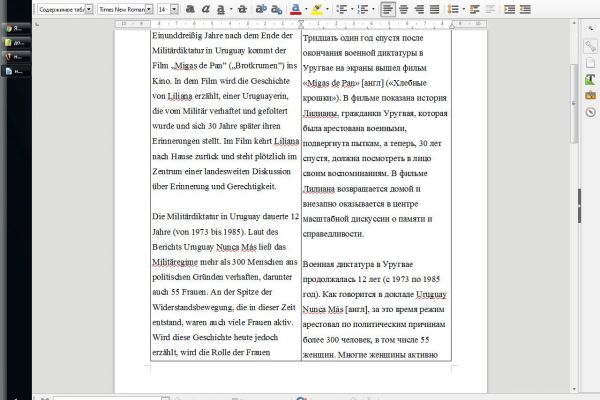
Task: Open line spacing options arrow
Action: point(463,9)
